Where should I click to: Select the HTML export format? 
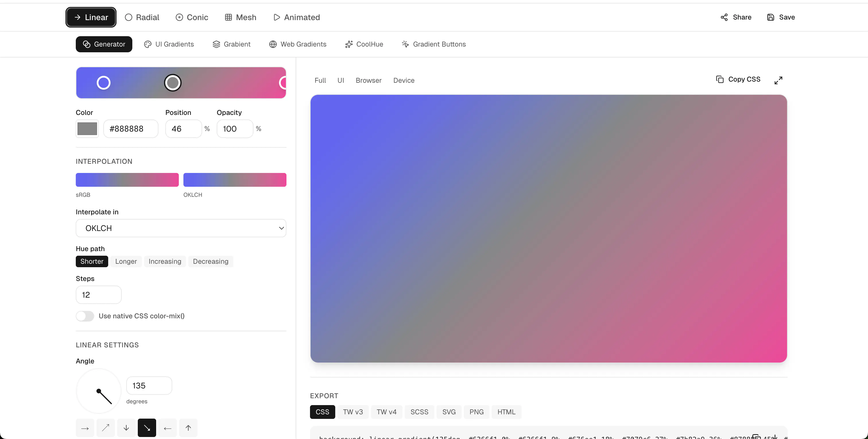tap(506, 412)
